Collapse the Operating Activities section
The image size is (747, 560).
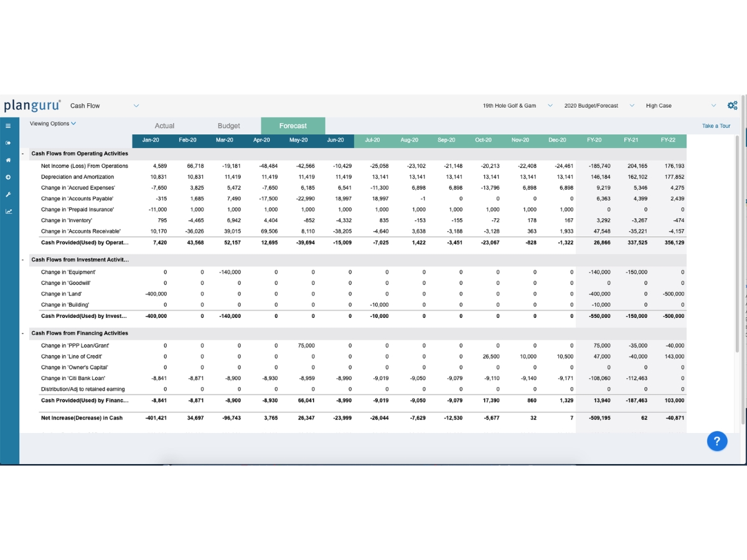pyautogui.click(x=23, y=153)
